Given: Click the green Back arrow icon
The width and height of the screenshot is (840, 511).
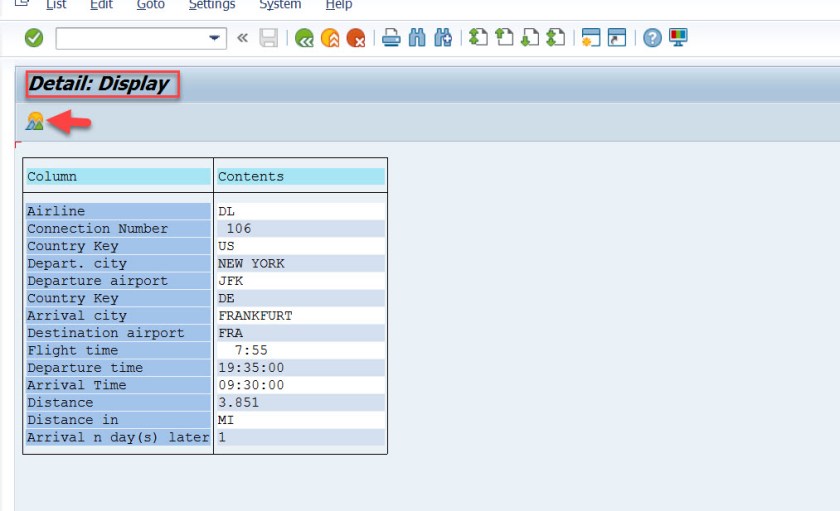Looking at the screenshot, I should click(304, 38).
